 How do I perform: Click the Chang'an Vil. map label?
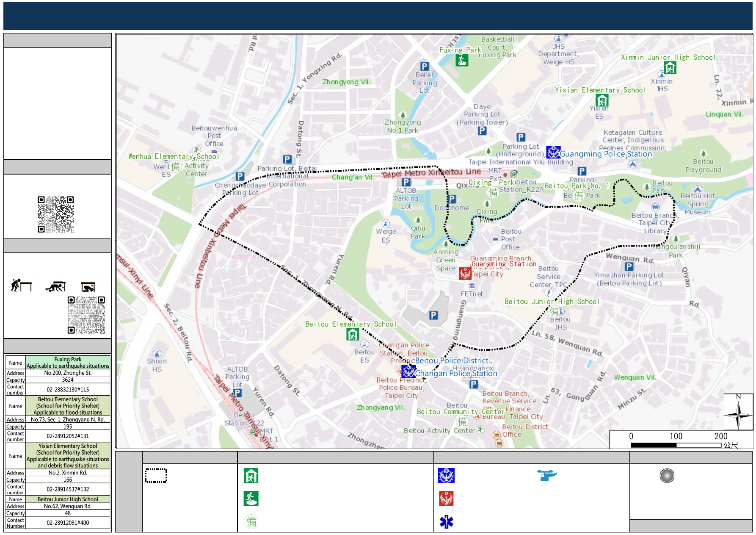(x=353, y=177)
